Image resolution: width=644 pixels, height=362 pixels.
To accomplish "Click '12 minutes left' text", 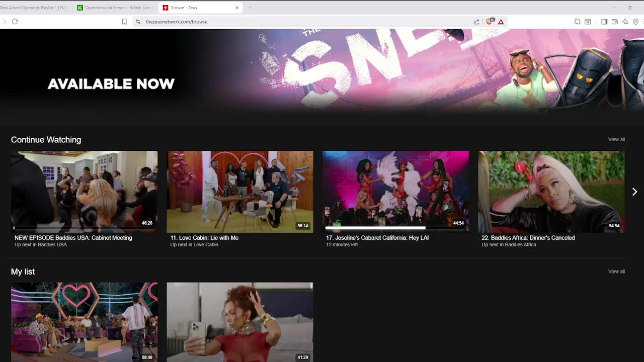I will (342, 245).
